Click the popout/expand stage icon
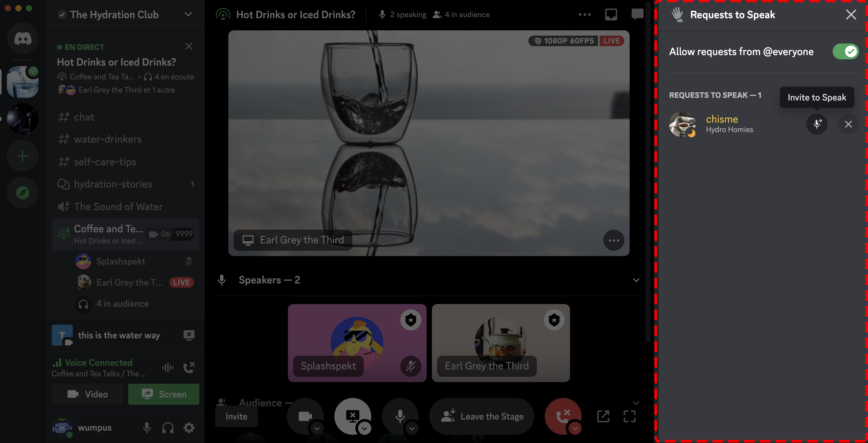 (602, 416)
